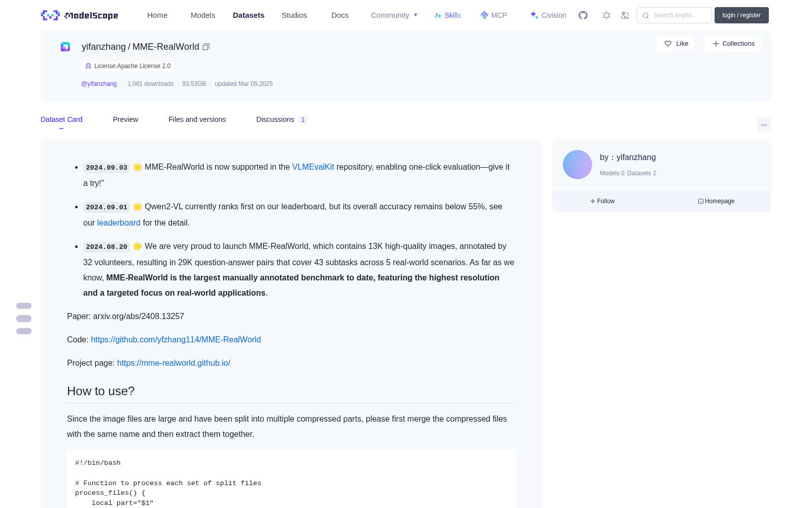Image resolution: width=812 pixels, height=508 pixels.
Task: Toggle the light/dark theme sun icon
Action: [606, 15]
